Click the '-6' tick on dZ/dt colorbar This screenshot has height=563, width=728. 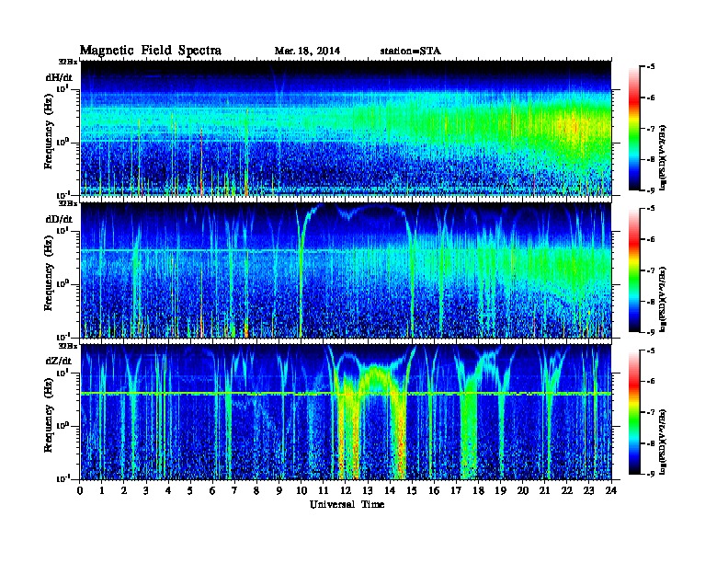point(651,382)
